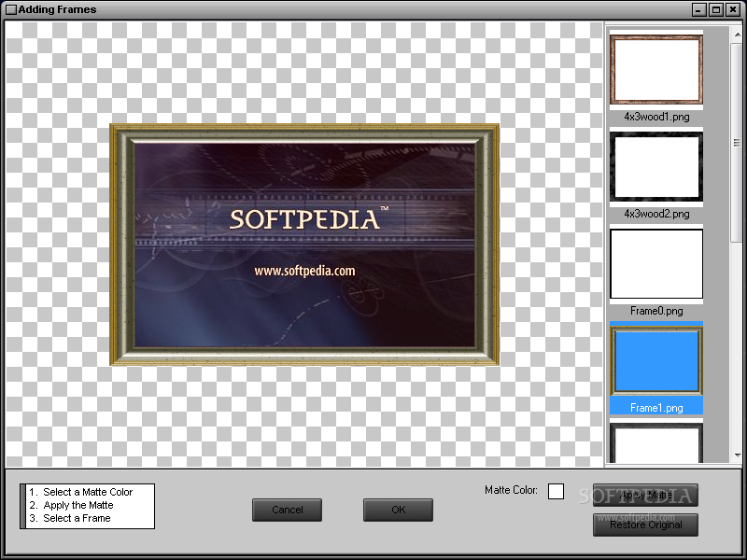Click the frame list scrollbar thumb
The height and width of the screenshot is (560, 747).
click(738, 143)
